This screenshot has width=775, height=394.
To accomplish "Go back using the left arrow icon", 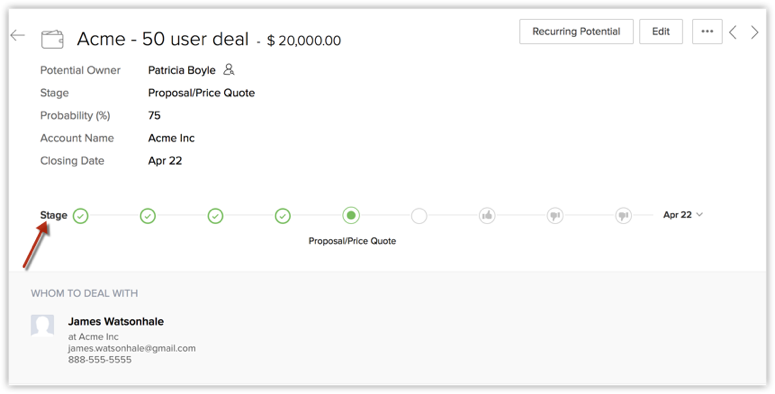I will point(18,35).
